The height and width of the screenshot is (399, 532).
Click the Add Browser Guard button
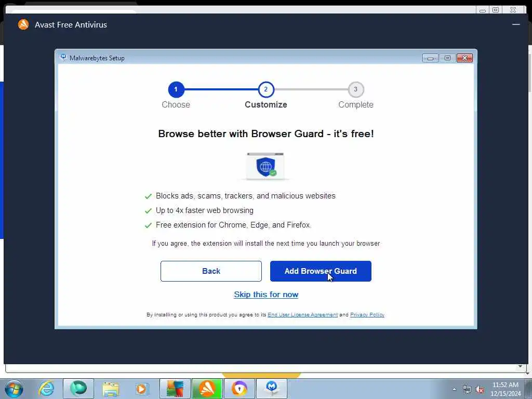(x=321, y=271)
